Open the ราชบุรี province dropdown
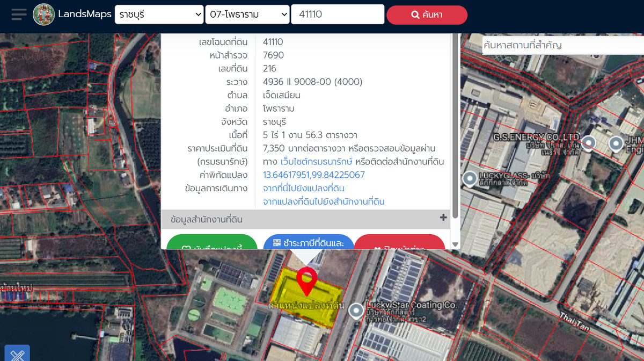The height and width of the screenshot is (361, 644). pos(159,15)
